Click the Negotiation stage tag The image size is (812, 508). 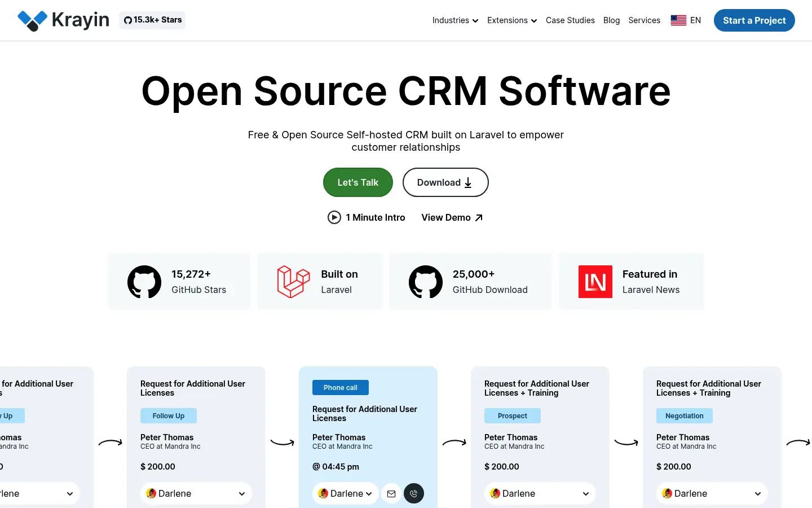(685, 416)
